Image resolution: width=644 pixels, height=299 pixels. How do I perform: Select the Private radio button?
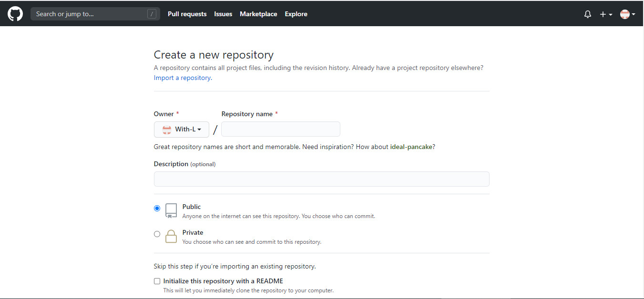[x=157, y=234]
